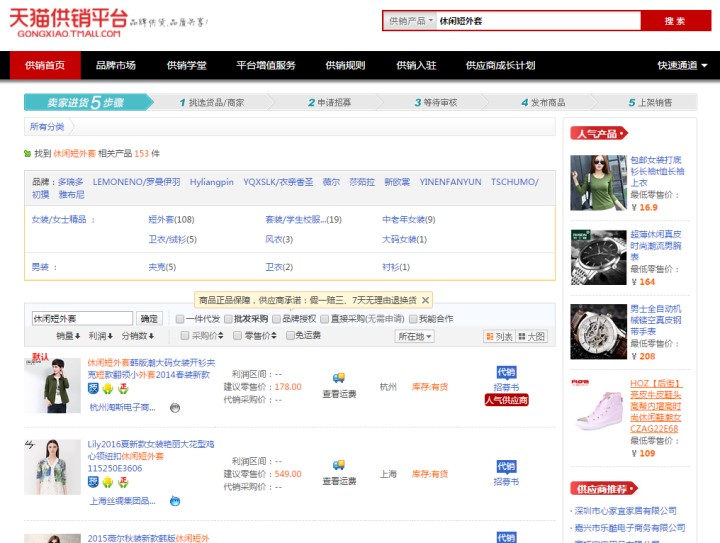
Task: Switch to list view (列表)
Action: pyautogui.click(x=498, y=337)
